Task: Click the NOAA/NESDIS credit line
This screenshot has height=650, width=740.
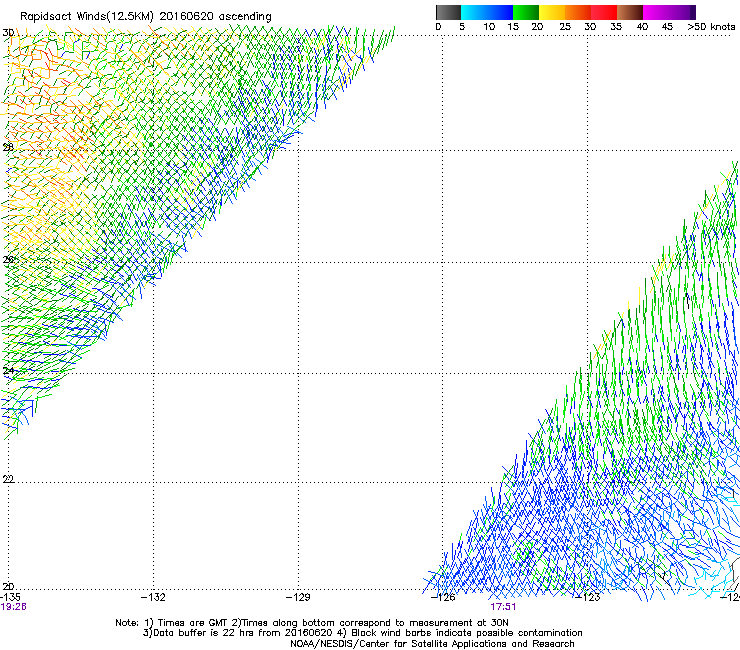Action: pos(432,644)
